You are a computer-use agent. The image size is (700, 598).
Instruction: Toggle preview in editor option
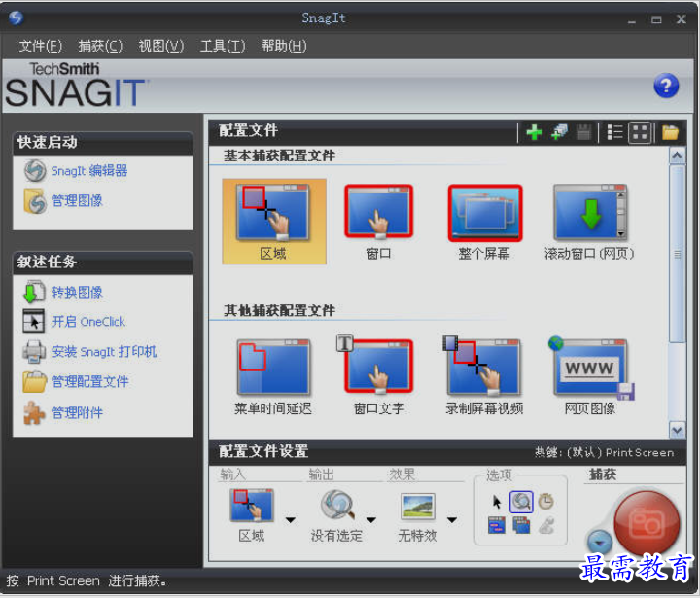point(521,502)
